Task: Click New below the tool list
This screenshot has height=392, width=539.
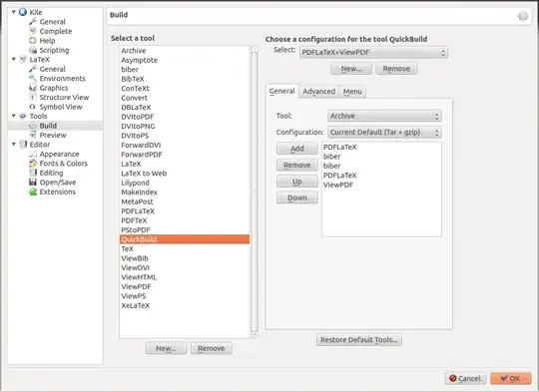Action: (x=166, y=348)
